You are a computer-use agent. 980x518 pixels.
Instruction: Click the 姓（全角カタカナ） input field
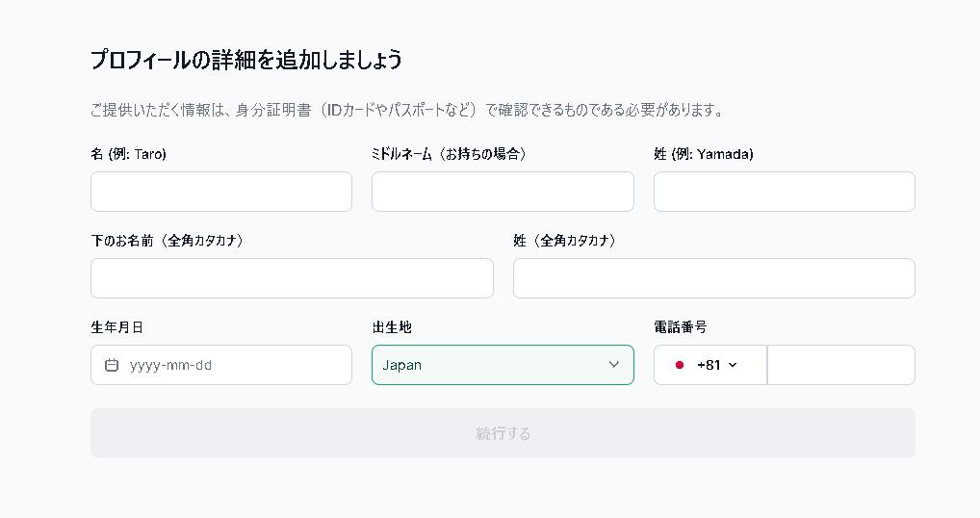[713, 278]
